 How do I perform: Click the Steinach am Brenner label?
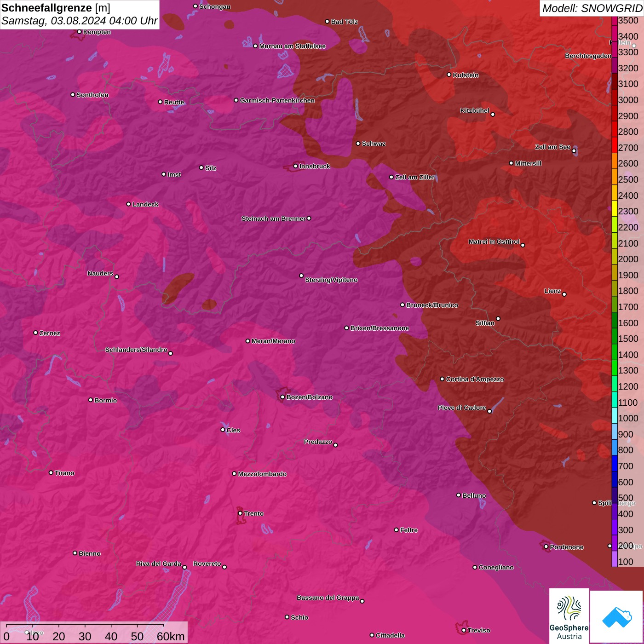[273, 218]
